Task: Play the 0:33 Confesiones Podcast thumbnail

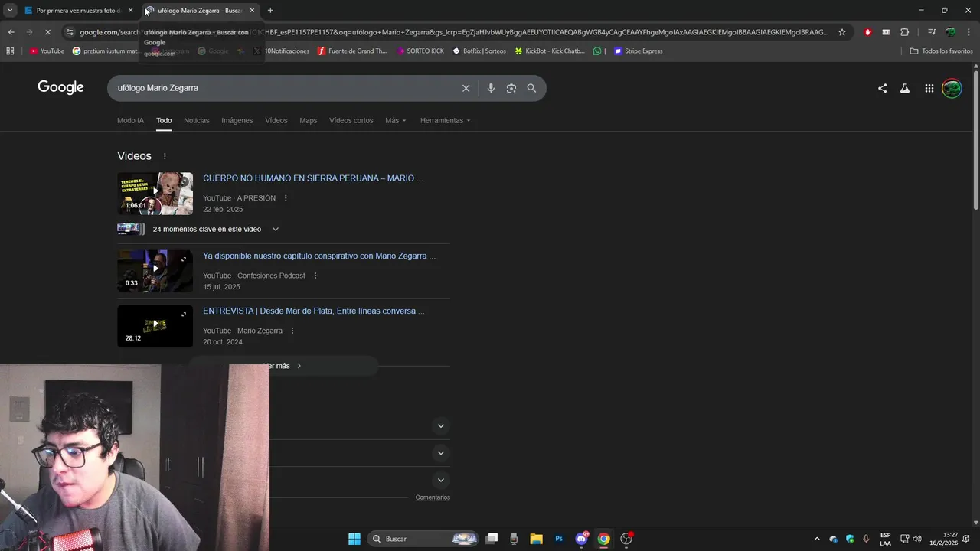Action: (x=155, y=271)
